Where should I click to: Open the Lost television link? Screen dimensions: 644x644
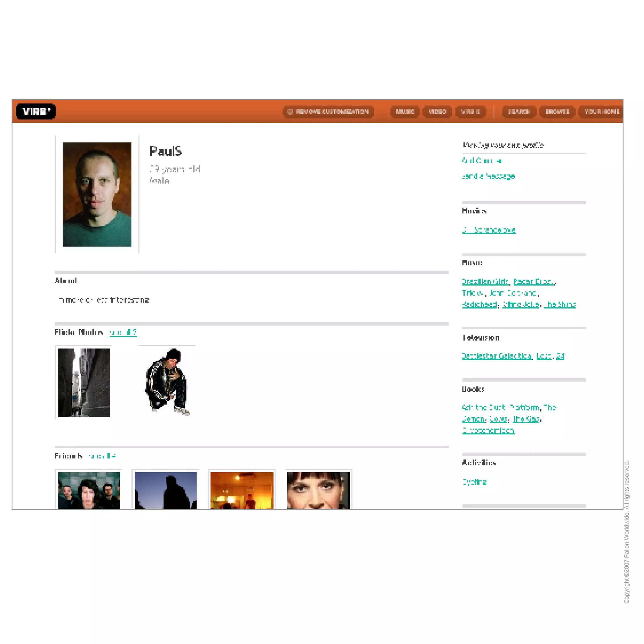click(544, 356)
